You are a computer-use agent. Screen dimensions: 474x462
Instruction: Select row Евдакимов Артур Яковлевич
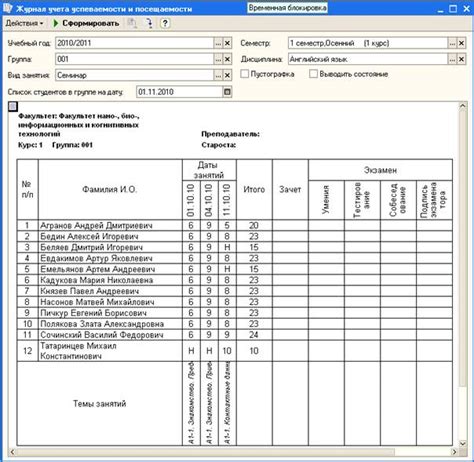point(235,258)
